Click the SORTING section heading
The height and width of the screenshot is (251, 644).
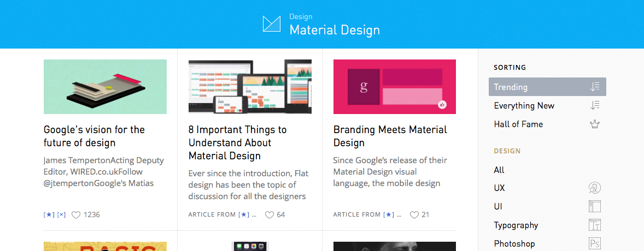(510, 67)
